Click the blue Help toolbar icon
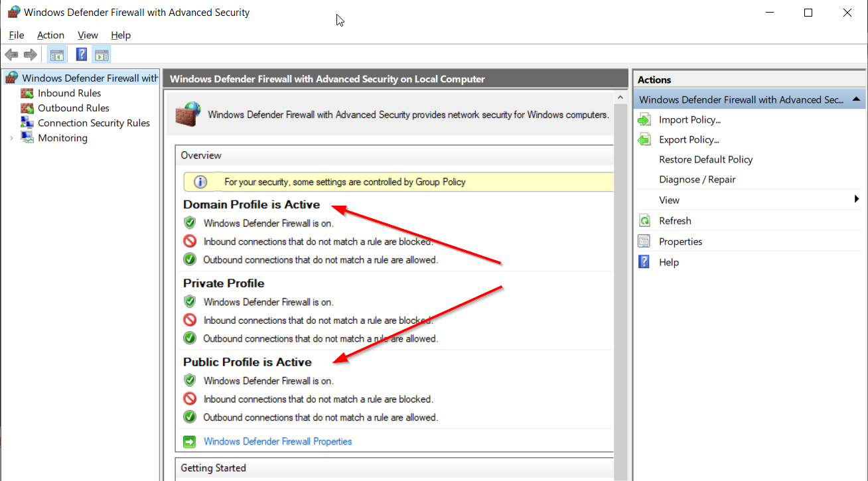The image size is (868, 481). click(82, 54)
